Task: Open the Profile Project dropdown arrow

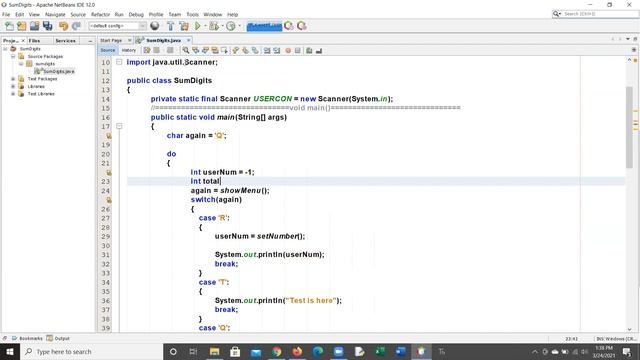Action: [x=239, y=26]
